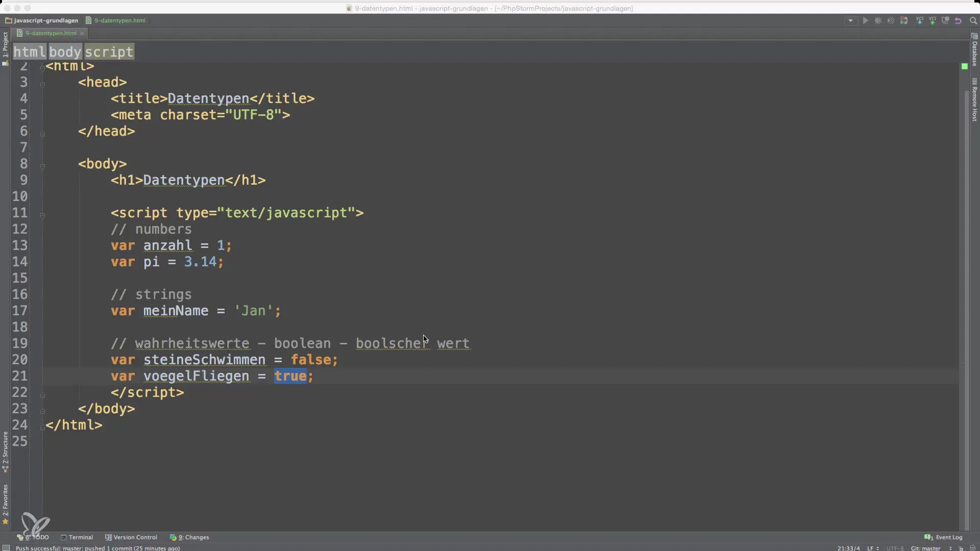
Task: Click the word false on line 20
Action: [311, 360]
